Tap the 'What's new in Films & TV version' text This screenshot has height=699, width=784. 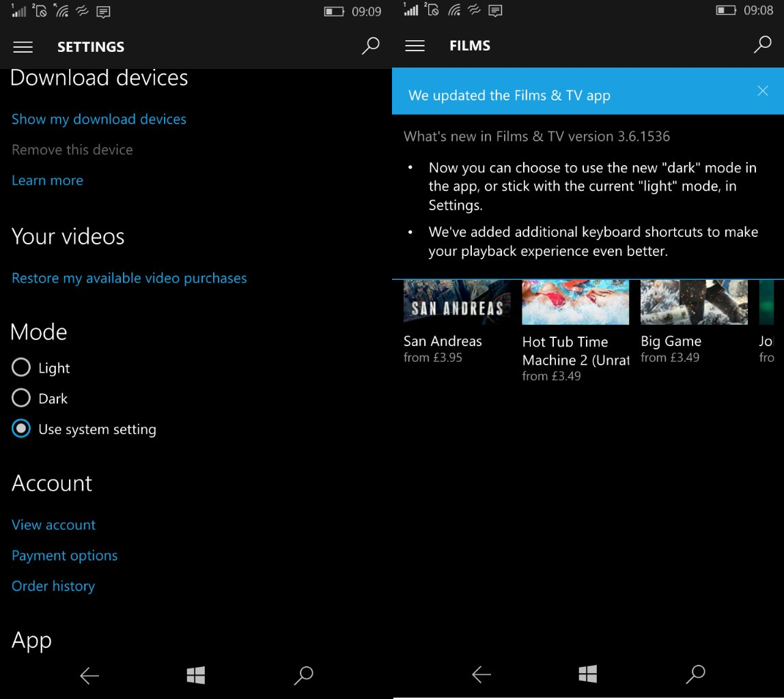click(x=537, y=137)
